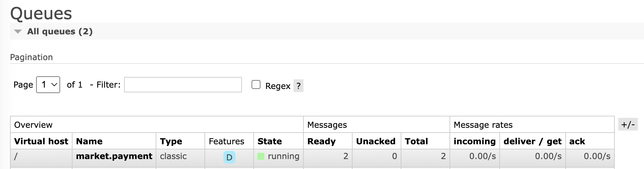Sort by State column header

click(270, 141)
